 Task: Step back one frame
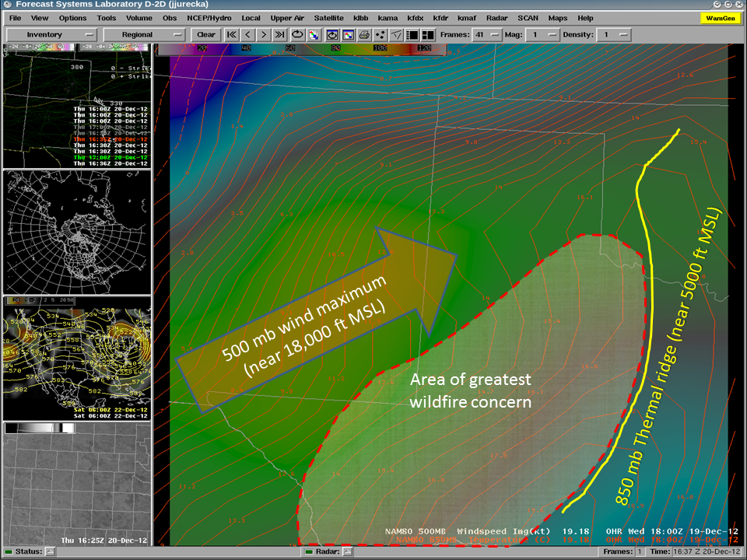click(247, 35)
